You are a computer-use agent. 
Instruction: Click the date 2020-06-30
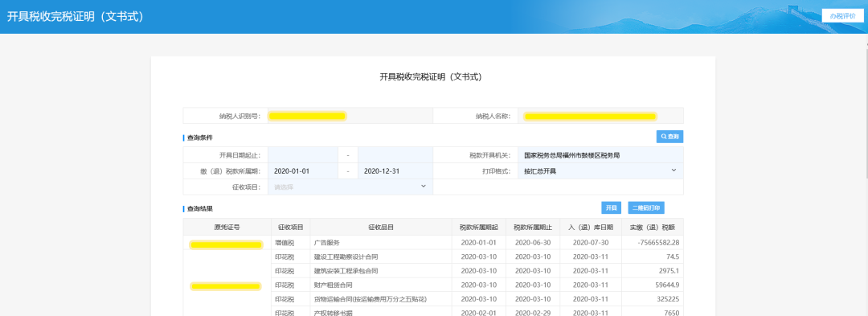pyautogui.click(x=533, y=242)
